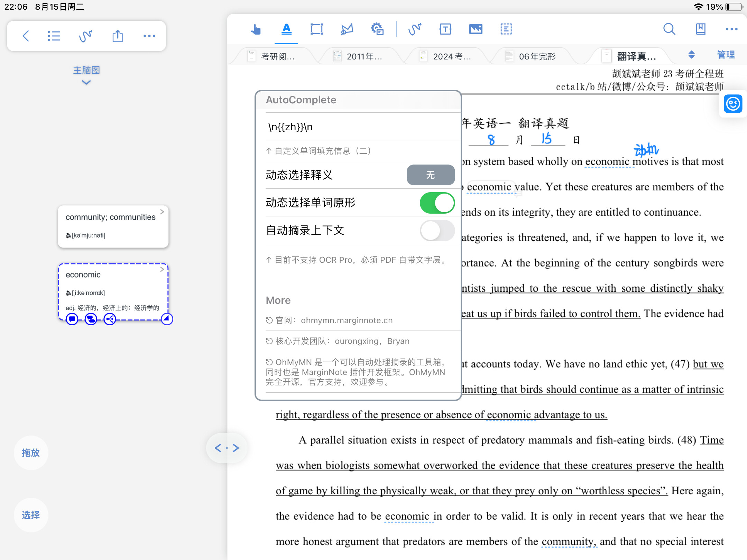Select the document handwriting pen tool
This screenshot has height=560, width=747.
tap(415, 29)
